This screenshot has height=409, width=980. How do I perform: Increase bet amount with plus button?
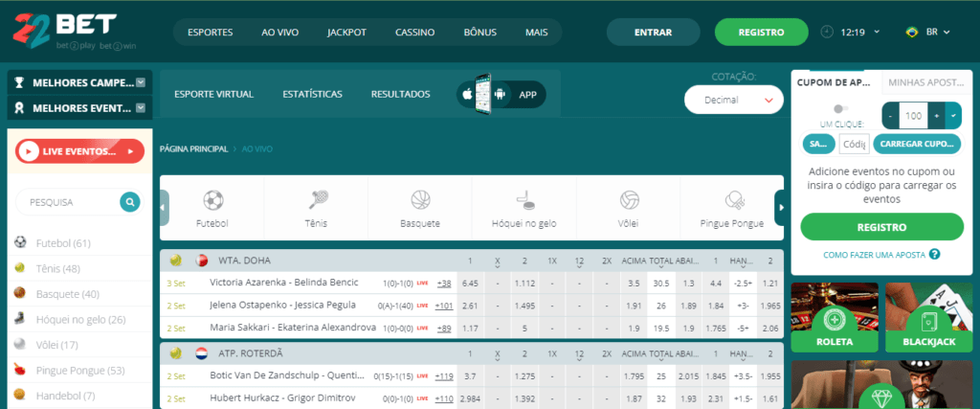935,116
